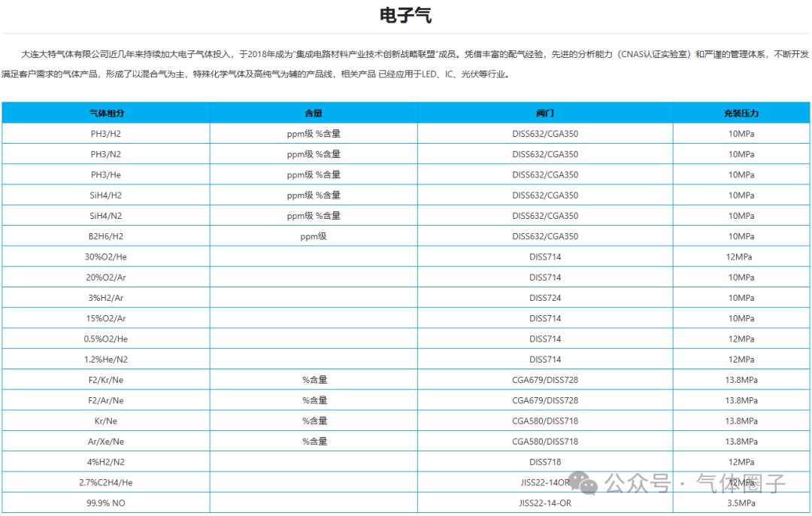812x516 pixels.
Task: Click DISS718 in the 4%H2/N2 row
Action: (545, 462)
